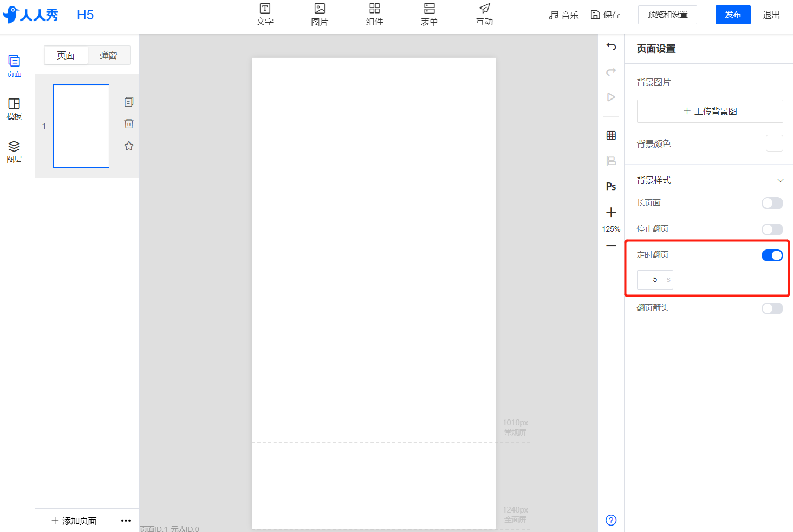The height and width of the screenshot is (532, 793).
Task: Play page animation preview
Action: point(611,97)
